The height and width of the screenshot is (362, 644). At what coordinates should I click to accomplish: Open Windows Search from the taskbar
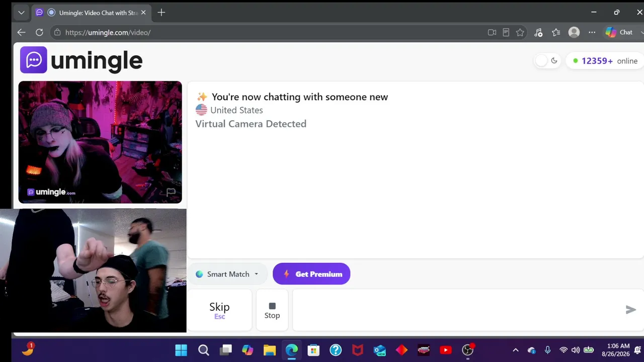203,350
